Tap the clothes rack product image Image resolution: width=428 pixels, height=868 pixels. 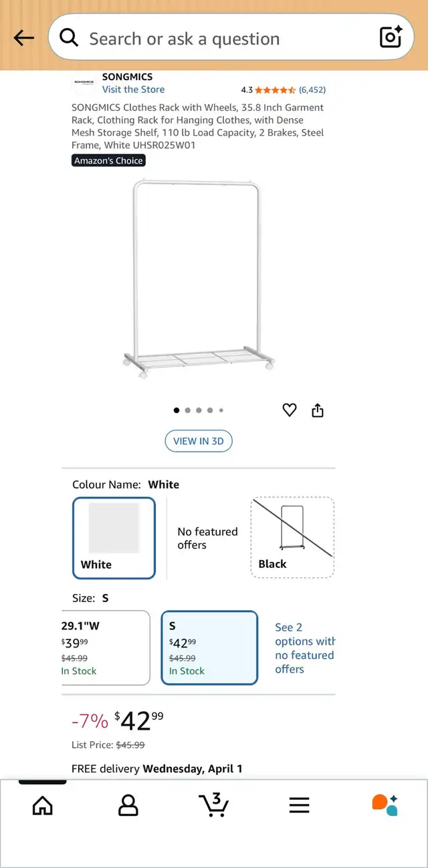[x=199, y=279]
